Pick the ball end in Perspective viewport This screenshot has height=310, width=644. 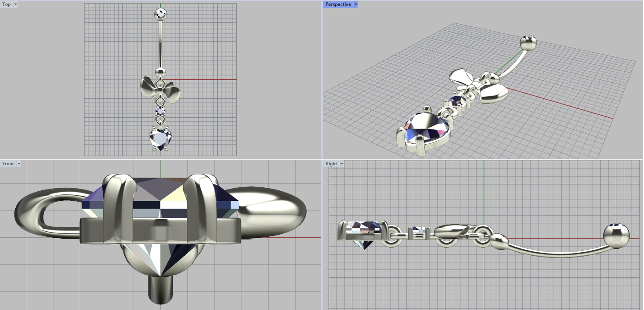click(x=528, y=43)
